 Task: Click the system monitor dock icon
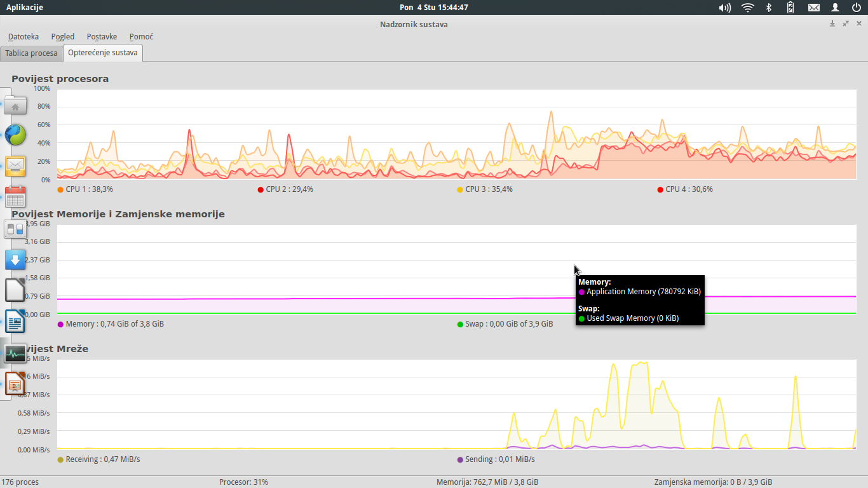pyautogui.click(x=15, y=353)
